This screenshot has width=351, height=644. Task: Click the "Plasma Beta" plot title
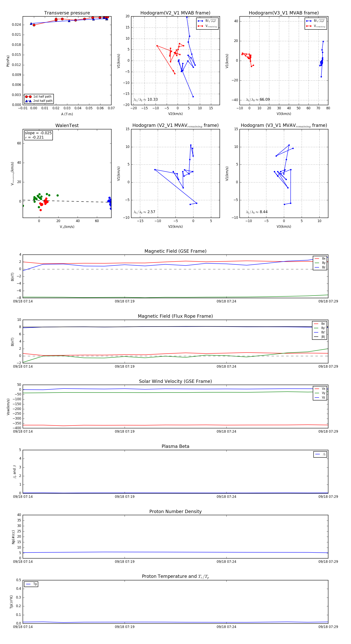click(x=175, y=447)
